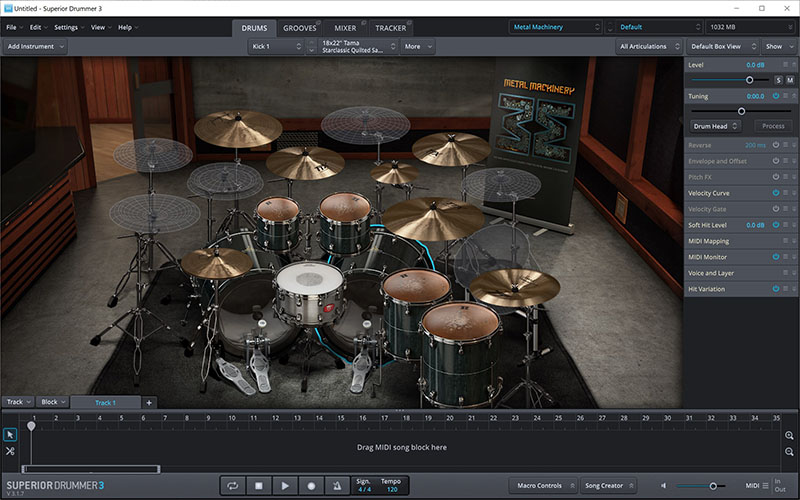Screen dimensions: 800x500
Task: Open the Tuning section menu icon
Action: (785, 96)
